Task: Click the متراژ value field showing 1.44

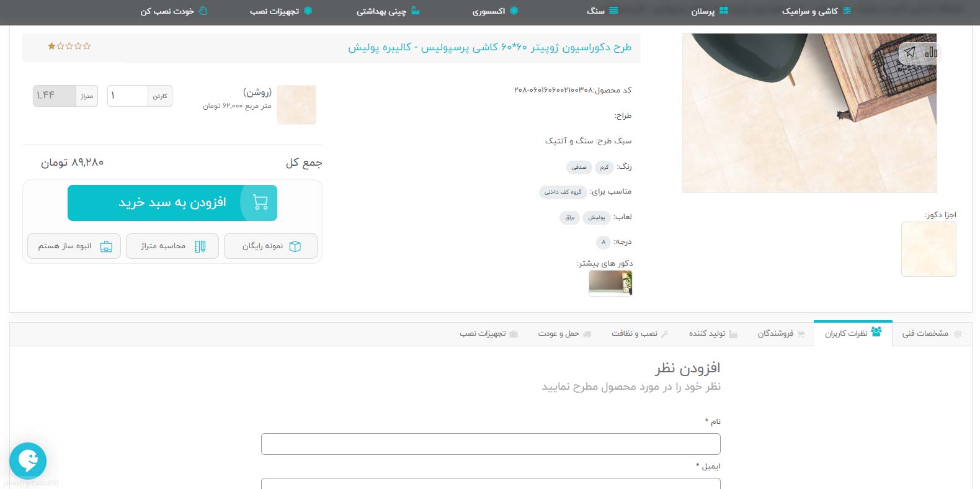Action: coord(55,96)
